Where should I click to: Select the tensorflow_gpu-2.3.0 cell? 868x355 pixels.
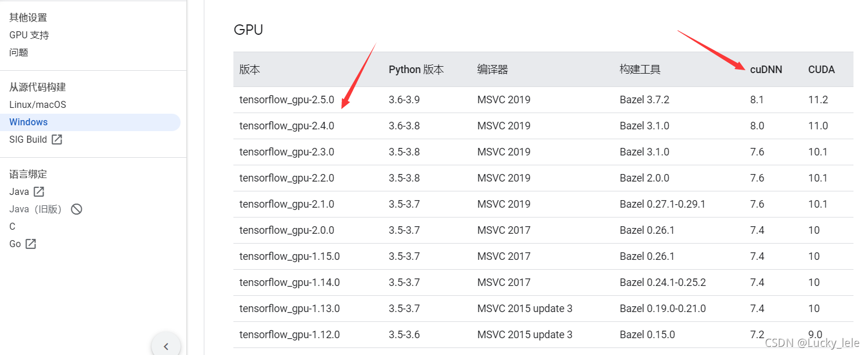[287, 152]
